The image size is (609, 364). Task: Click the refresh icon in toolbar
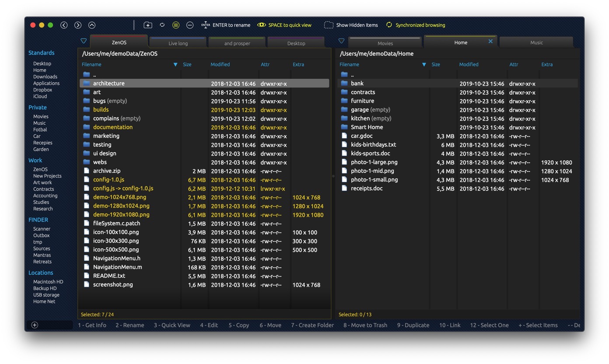tap(162, 25)
